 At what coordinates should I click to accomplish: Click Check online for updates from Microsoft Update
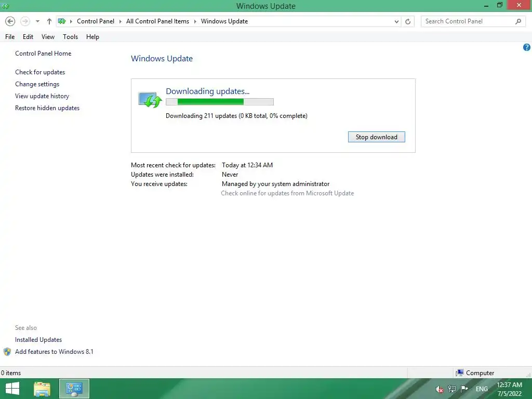click(x=287, y=193)
